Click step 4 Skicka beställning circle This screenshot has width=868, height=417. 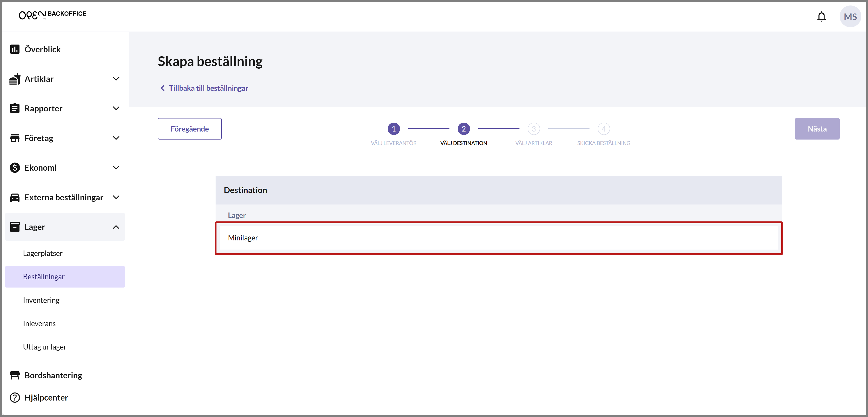tap(604, 129)
